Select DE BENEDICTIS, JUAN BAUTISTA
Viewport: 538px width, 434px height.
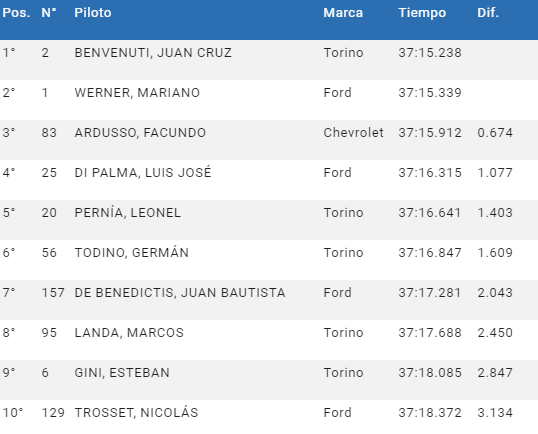(x=180, y=293)
